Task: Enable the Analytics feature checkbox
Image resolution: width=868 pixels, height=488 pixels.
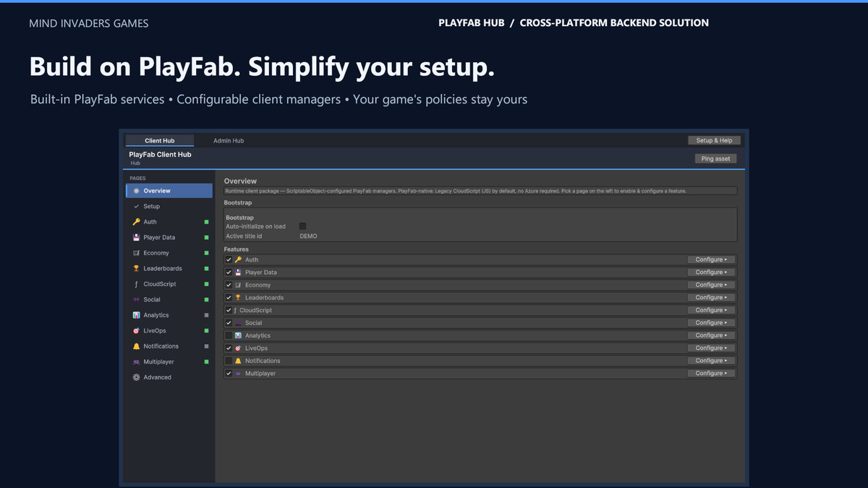Action: click(x=229, y=335)
